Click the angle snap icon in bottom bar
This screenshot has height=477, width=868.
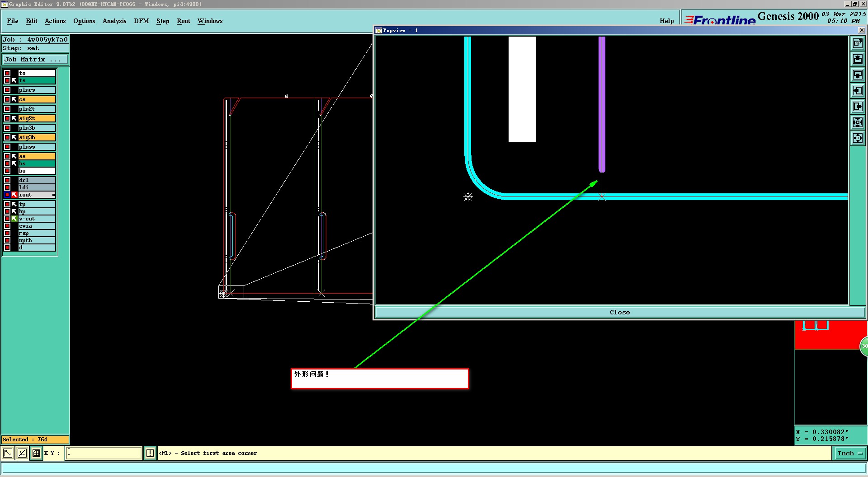point(22,453)
